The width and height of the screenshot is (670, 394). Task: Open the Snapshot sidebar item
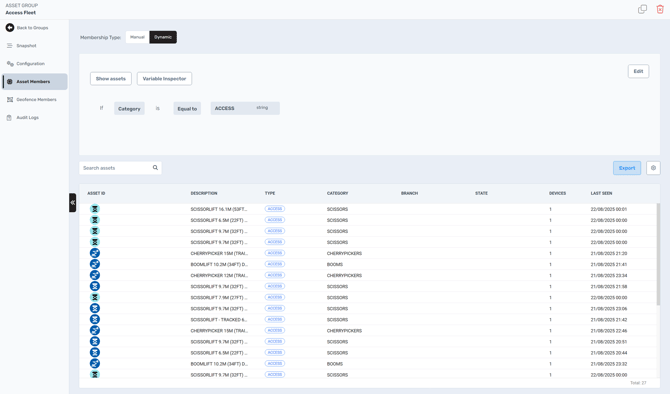34,46
